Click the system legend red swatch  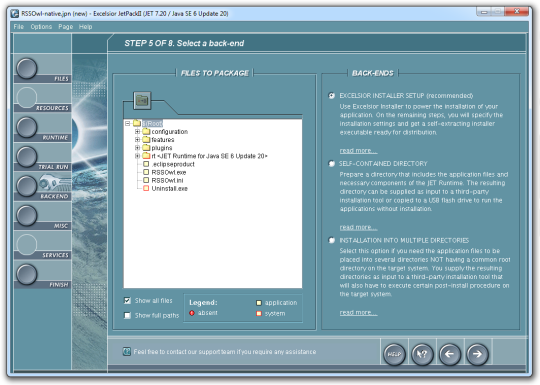[x=259, y=313]
